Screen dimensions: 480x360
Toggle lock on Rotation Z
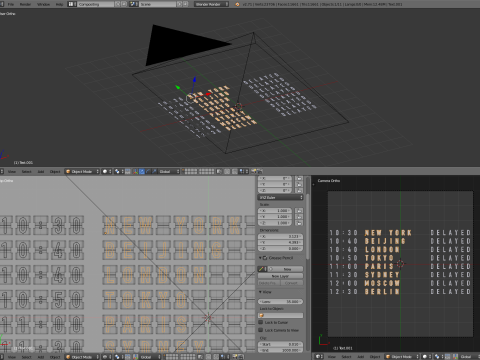pyautogui.click(x=299, y=190)
